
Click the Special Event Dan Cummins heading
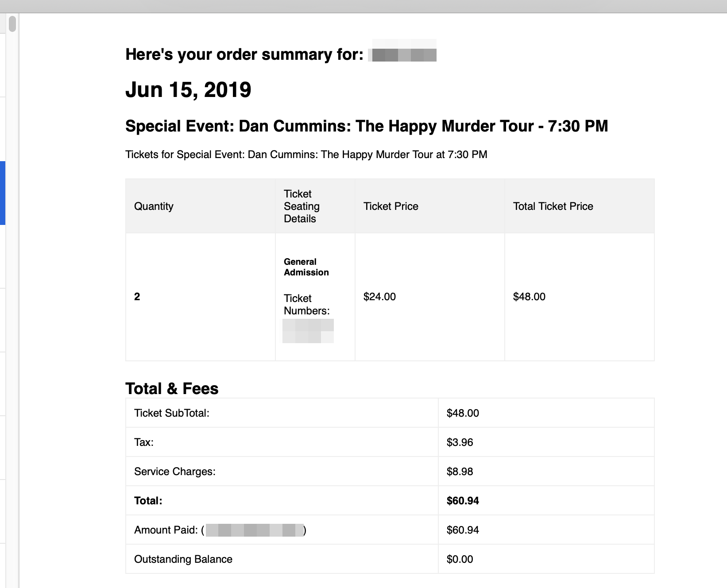coord(366,126)
